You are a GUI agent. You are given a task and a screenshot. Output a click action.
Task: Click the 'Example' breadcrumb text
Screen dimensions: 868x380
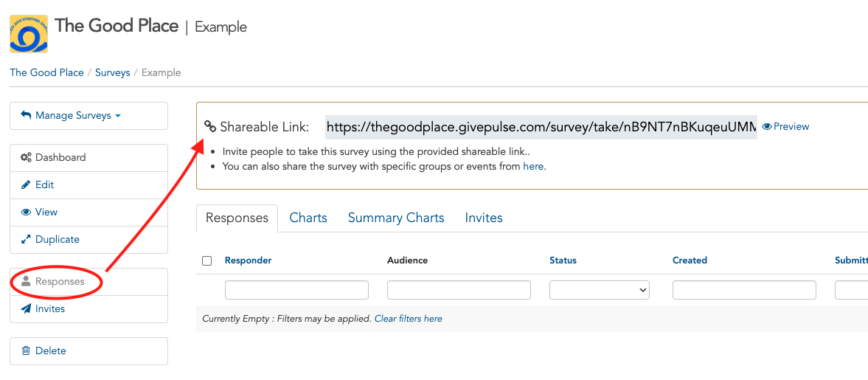(x=161, y=72)
